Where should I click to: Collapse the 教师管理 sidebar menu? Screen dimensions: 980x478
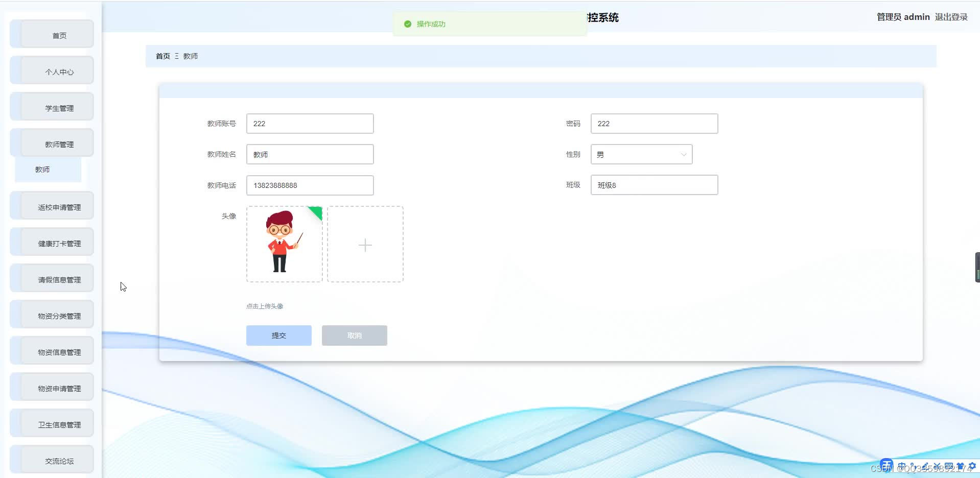[52, 143]
